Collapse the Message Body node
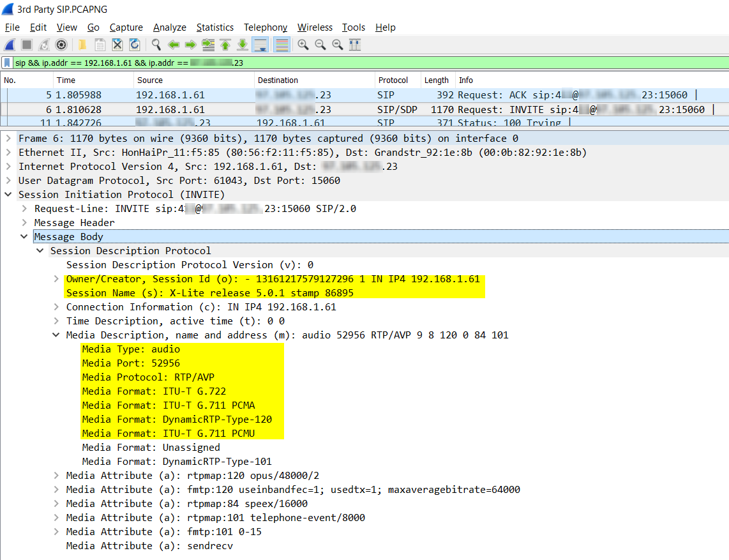729x560 pixels. pyautogui.click(x=24, y=237)
